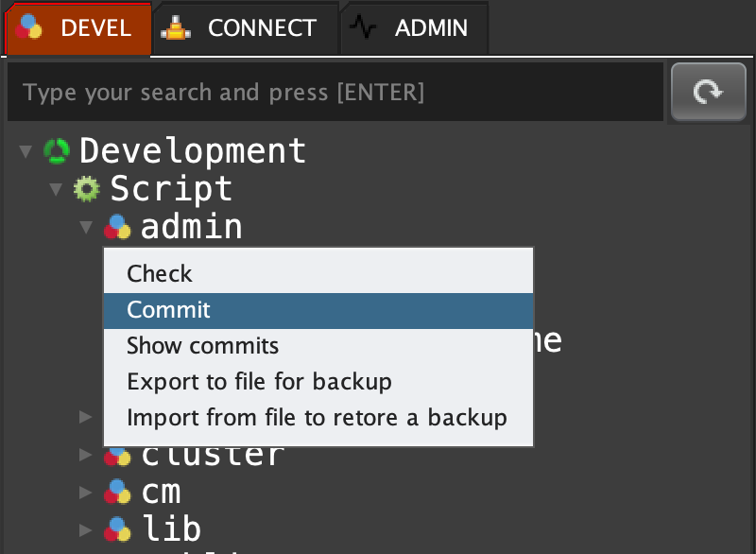This screenshot has width=756, height=554.
Task: Expand the cm folder arrow
Action: click(x=86, y=492)
